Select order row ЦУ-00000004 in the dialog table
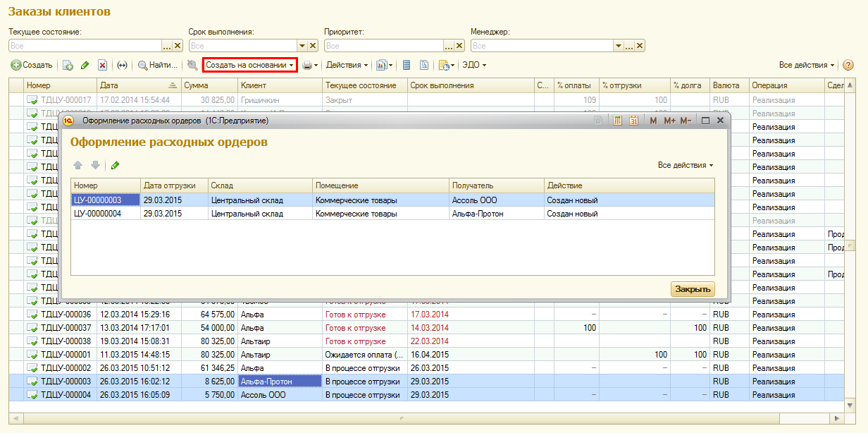868x433 pixels. point(99,214)
